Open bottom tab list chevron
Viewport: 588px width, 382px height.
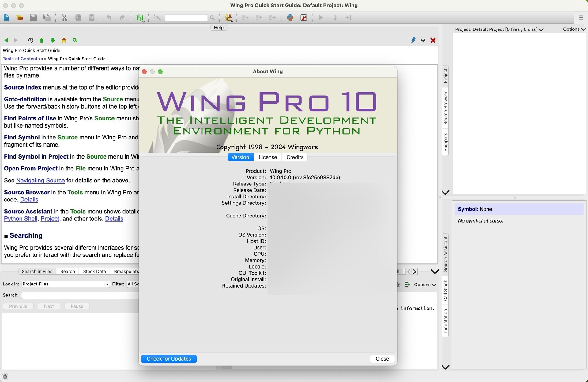tap(434, 272)
